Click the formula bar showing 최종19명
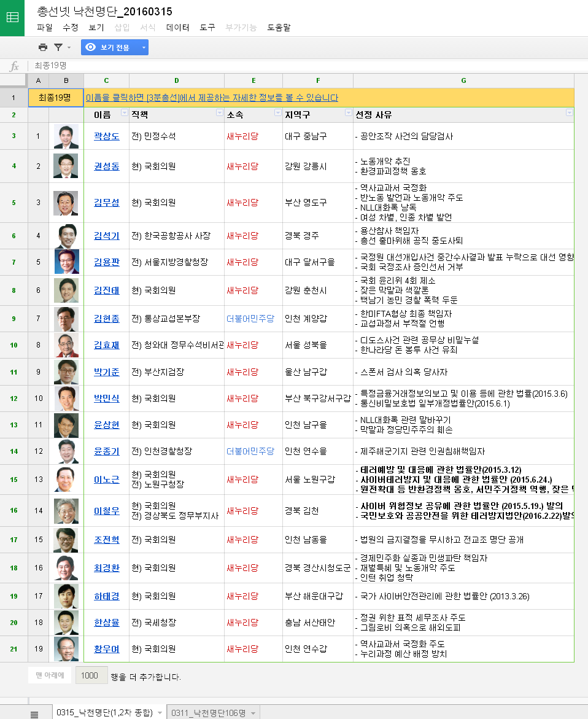 tap(307, 66)
